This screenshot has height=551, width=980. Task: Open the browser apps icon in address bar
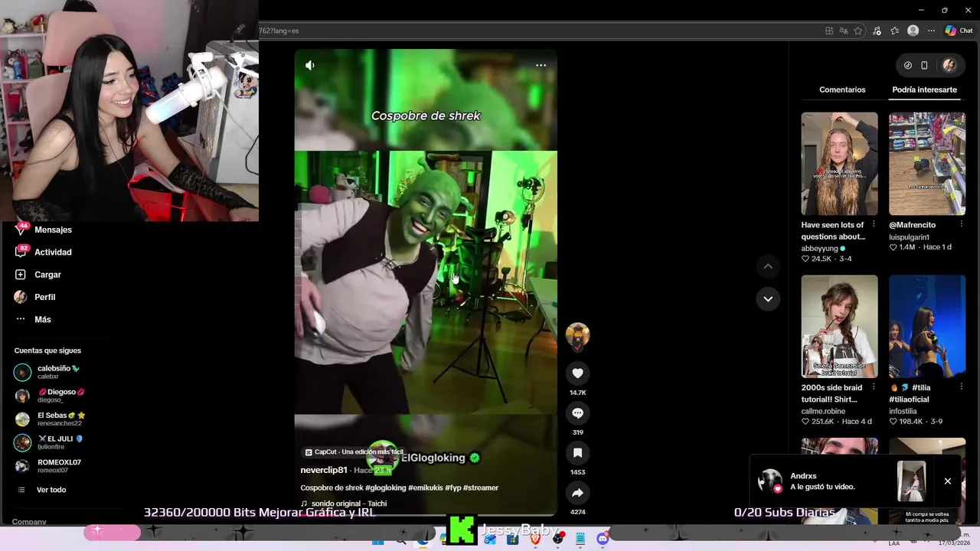tap(829, 31)
